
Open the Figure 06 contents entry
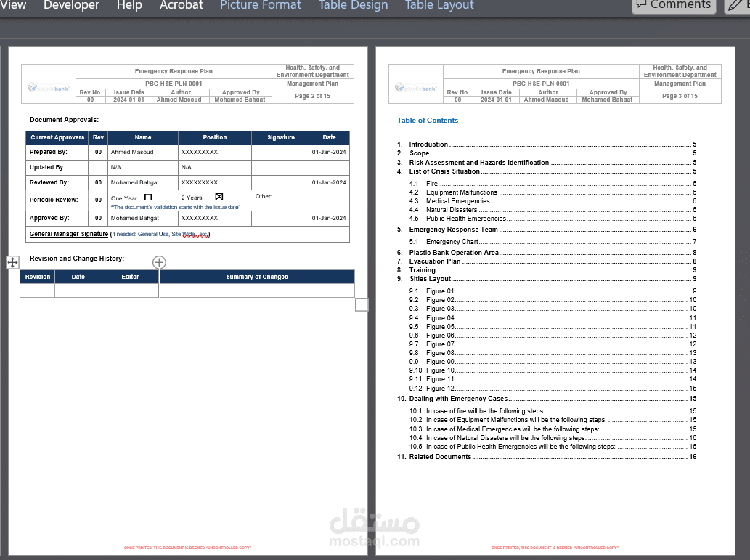click(x=553, y=336)
